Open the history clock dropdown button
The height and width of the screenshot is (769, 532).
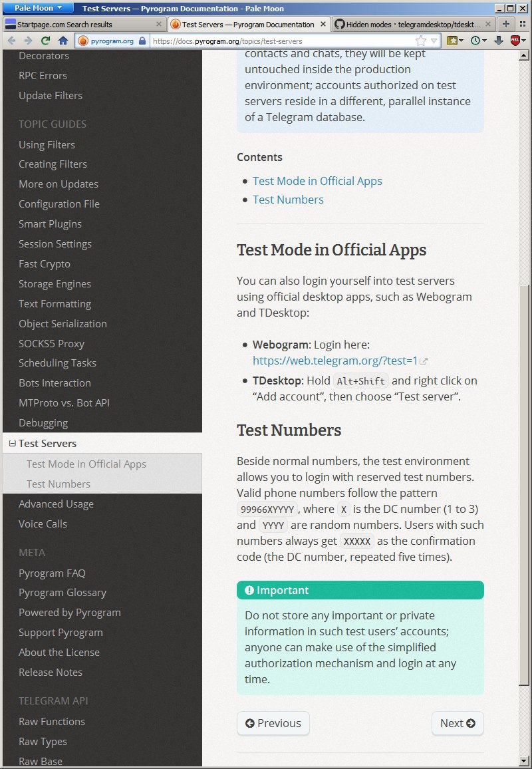pyautogui.click(x=479, y=41)
